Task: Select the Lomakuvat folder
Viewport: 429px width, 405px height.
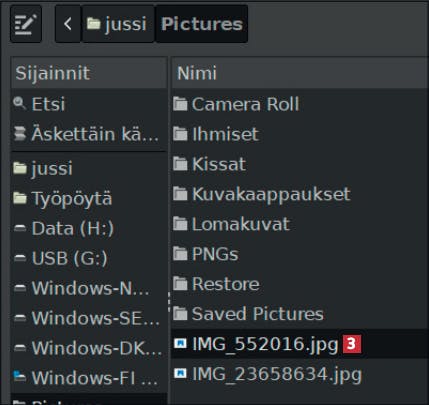Action: (x=300, y=224)
